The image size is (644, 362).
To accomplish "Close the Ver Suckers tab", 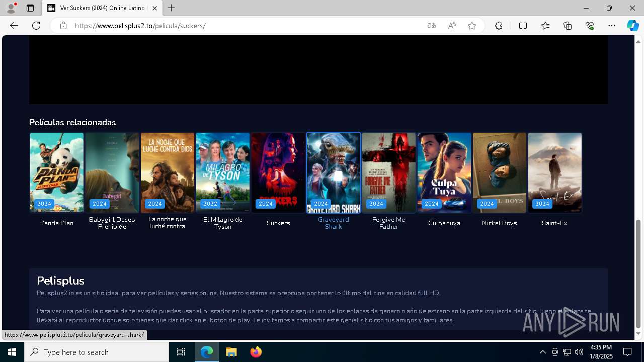I will pyautogui.click(x=154, y=8).
